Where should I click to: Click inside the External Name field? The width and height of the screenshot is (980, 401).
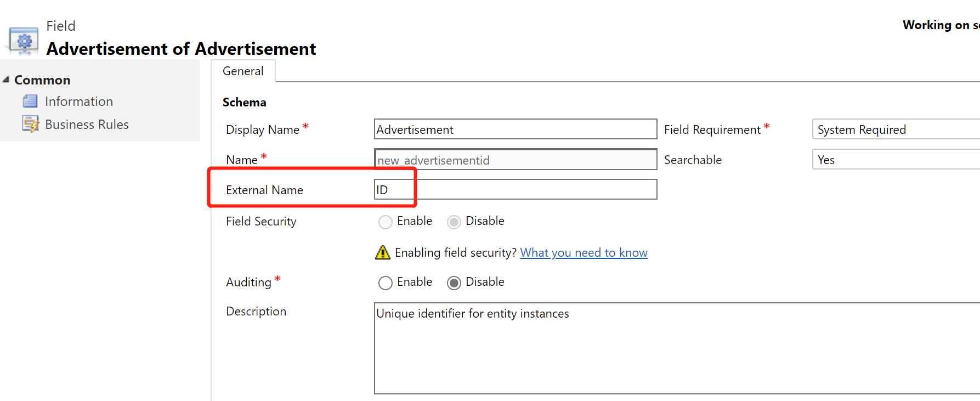514,189
